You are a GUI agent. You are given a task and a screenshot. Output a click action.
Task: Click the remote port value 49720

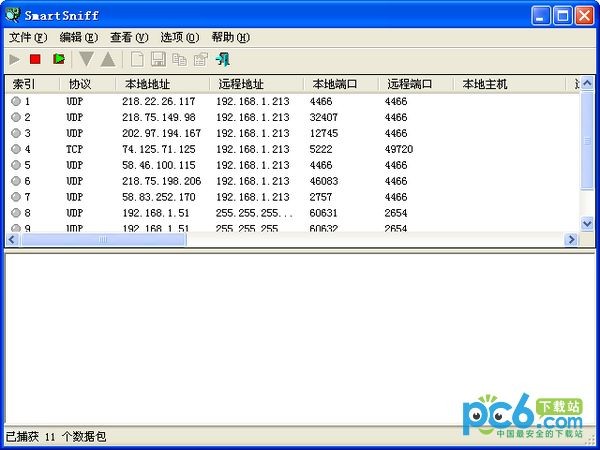coord(399,149)
